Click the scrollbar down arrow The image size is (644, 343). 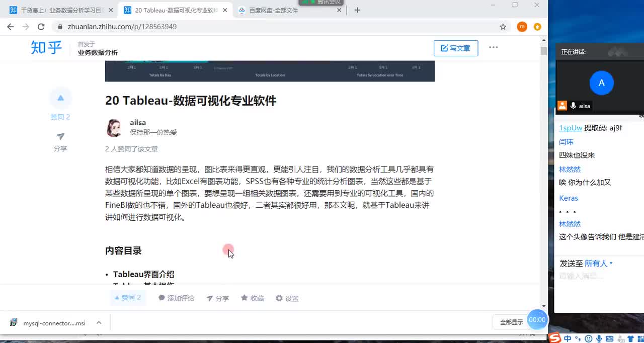coord(544,306)
